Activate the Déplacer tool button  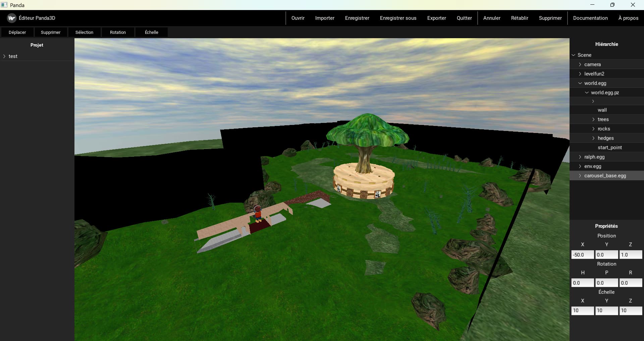pyautogui.click(x=17, y=32)
